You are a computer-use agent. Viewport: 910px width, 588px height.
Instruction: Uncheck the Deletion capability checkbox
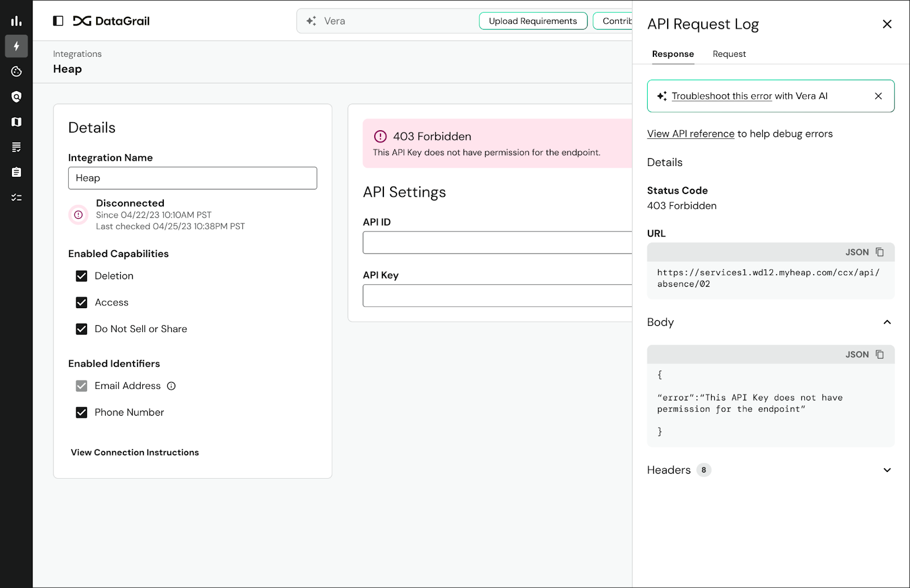tap(82, 276)
